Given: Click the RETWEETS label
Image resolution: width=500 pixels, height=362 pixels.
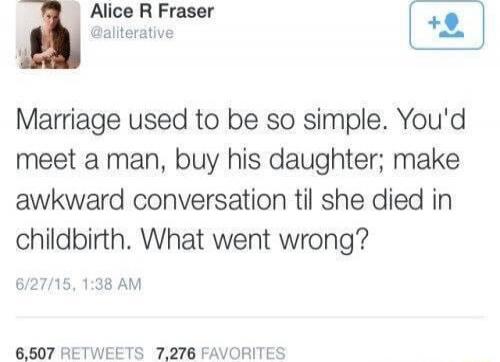Looking at the screenshot, I should [103, 353].
